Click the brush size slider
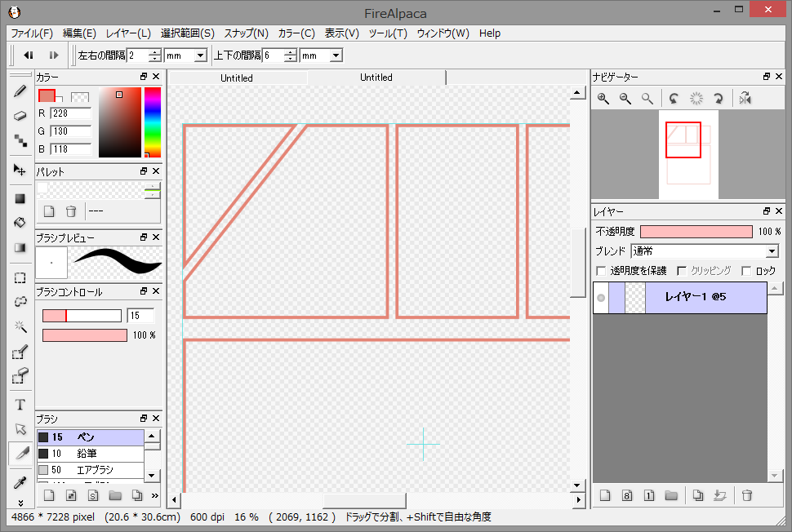The height and width of the screenshot is (532, 792). [82, 316]
